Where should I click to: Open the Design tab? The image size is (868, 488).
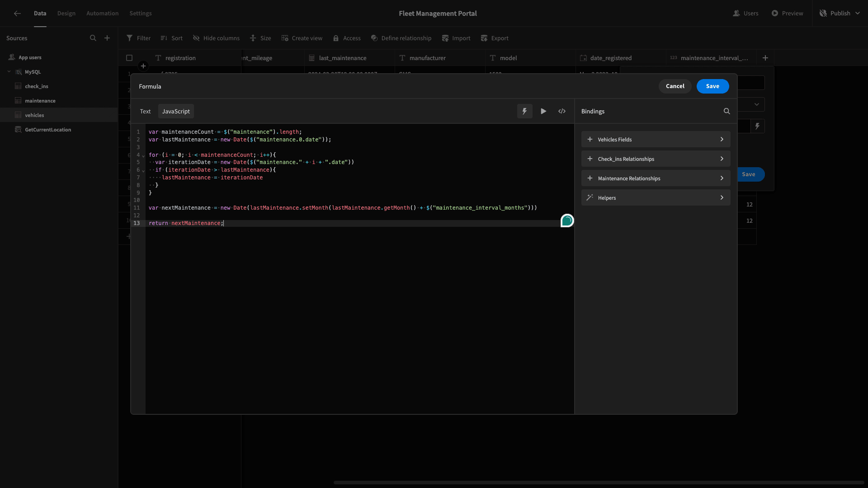click(x=66, y=14)
